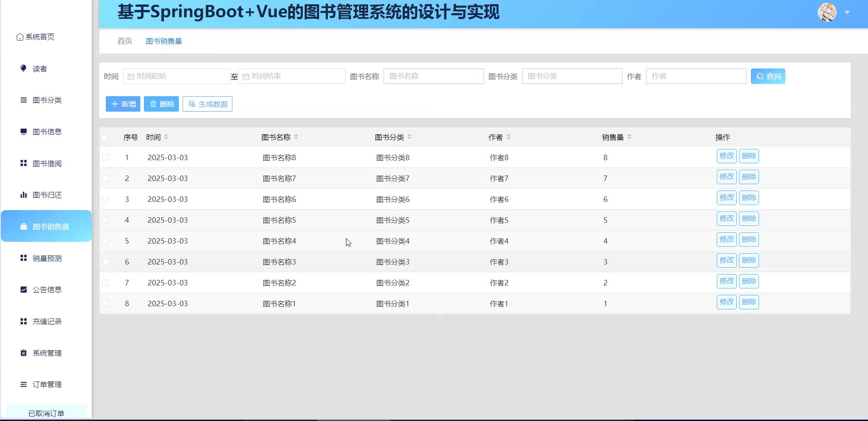Click 修改 for the 图书名称5 row
The height and width of the screenshot is (421, 868).
(727, 219)
